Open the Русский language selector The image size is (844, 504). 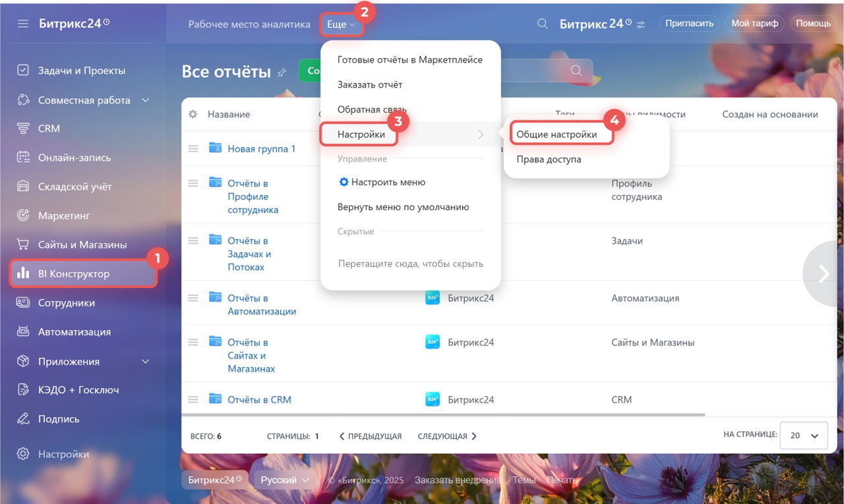click(285, 480)
